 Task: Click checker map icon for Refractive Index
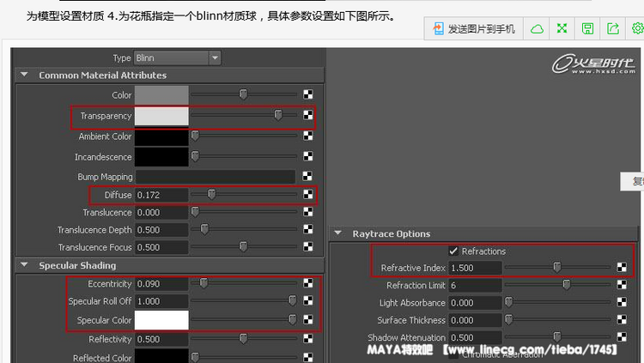tap(622, 268)
